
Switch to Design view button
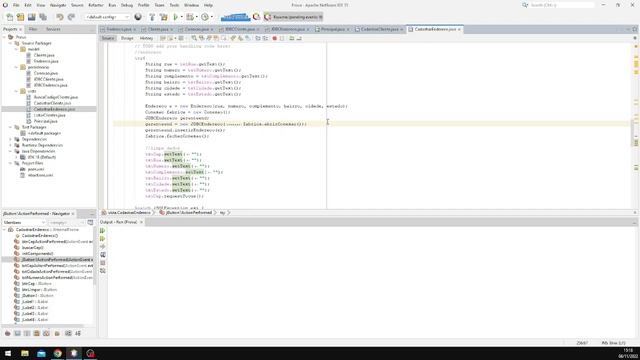click(x=127, y=38)
